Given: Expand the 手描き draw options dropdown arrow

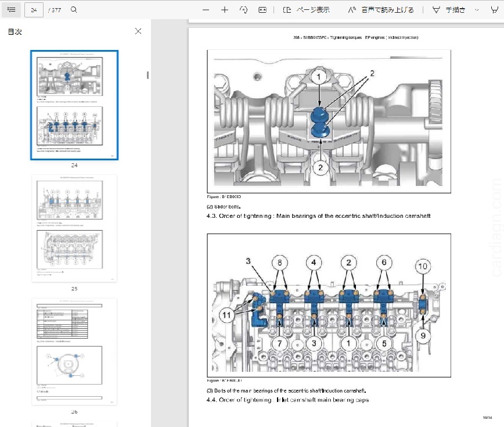Looking at the screenshot, I should 477,10.
